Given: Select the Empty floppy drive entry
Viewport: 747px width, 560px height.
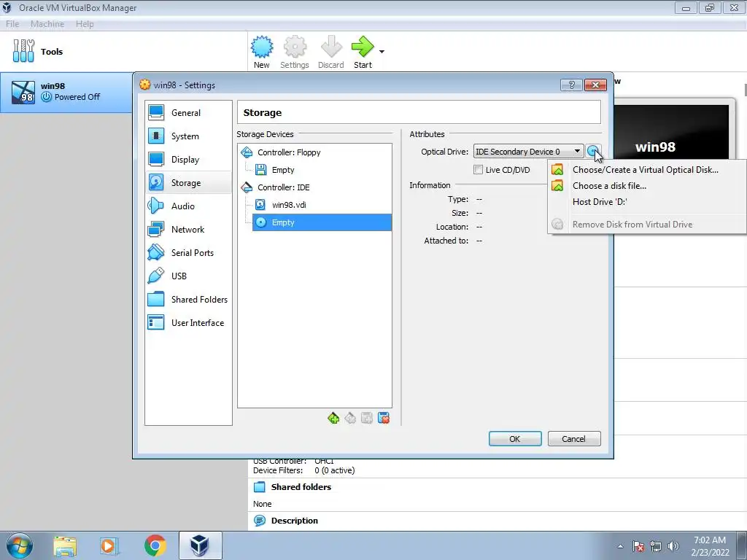Looking at the screenshot, I should (x=282, y=170).
